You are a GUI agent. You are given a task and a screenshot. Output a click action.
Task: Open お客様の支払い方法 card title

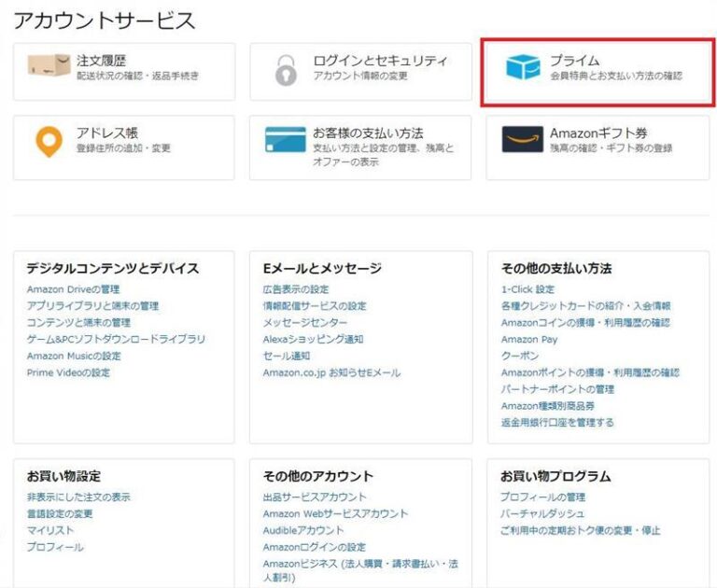368,133
